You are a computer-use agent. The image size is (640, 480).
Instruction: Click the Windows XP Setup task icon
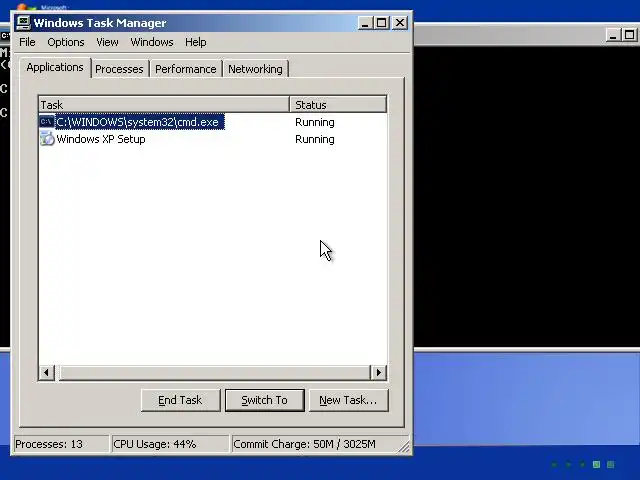coord(47,139)
